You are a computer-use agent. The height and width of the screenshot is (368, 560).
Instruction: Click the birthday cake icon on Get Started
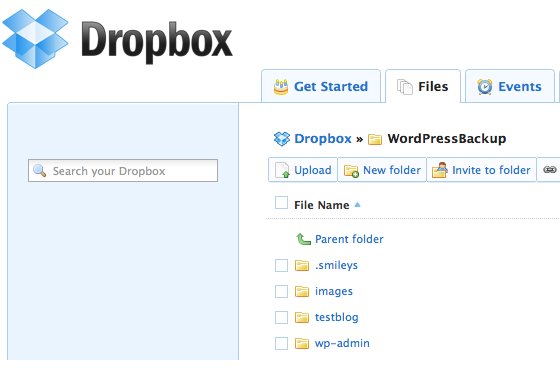pyautogui.click(x=281, y=87)
